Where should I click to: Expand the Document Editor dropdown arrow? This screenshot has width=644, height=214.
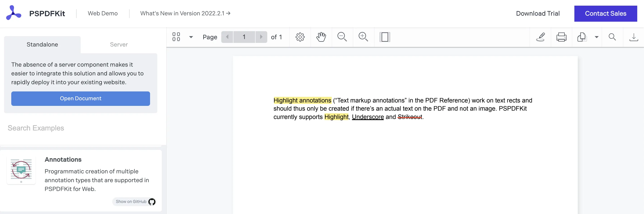pos(597,37)
